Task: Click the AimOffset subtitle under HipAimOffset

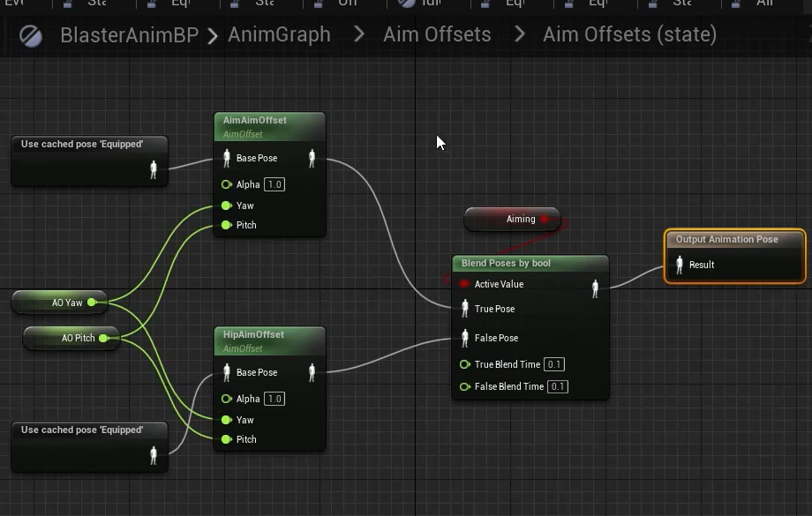Action: click(243, 348)
